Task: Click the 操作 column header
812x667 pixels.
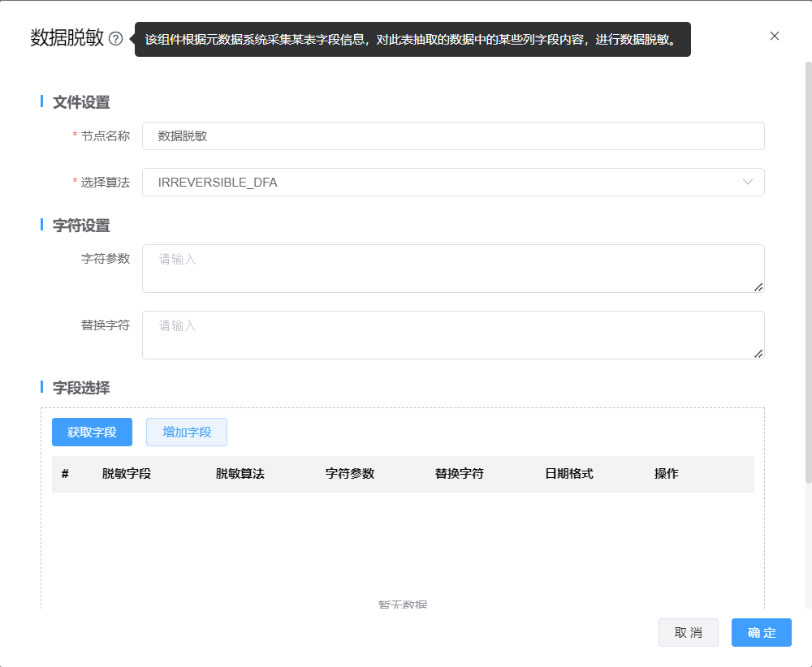Action: tap(667, 474)
